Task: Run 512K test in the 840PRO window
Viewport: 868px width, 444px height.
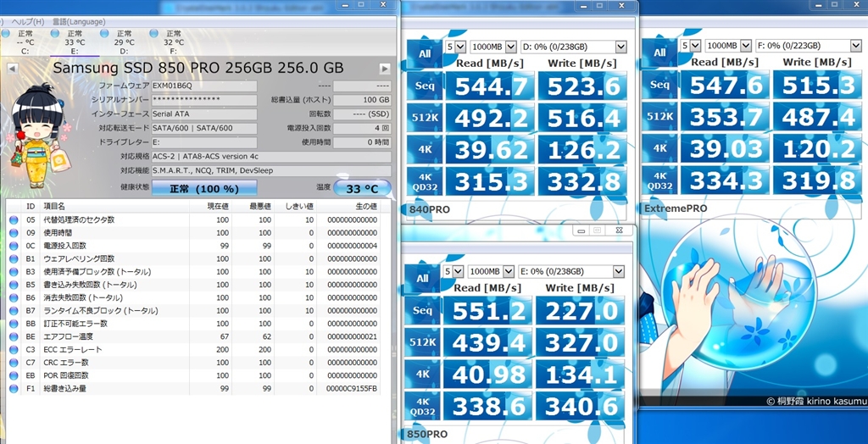Action: click(424, 118)
